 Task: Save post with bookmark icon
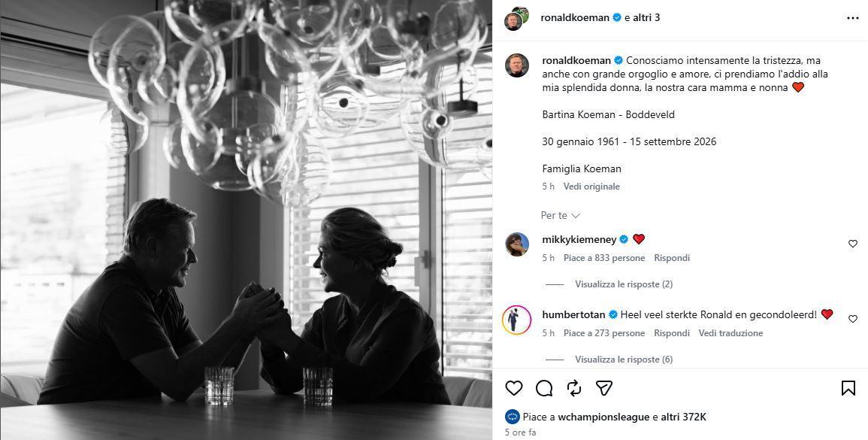848,388
